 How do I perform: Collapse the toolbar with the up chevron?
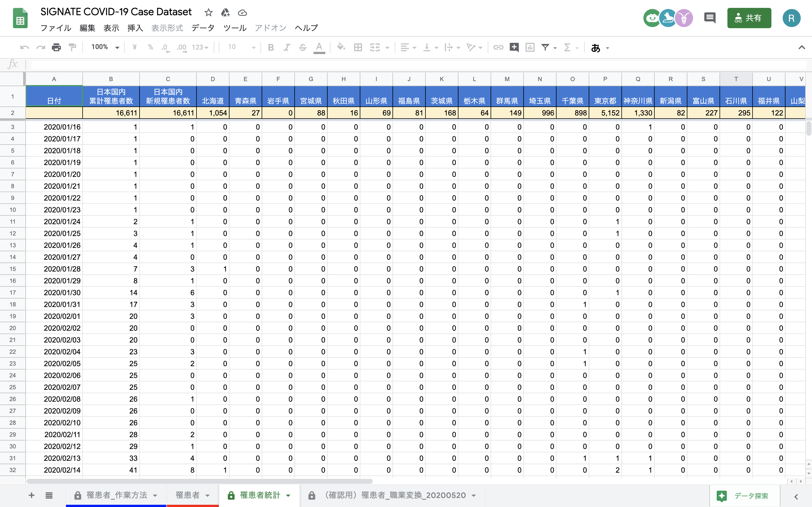tap(801, 47)
